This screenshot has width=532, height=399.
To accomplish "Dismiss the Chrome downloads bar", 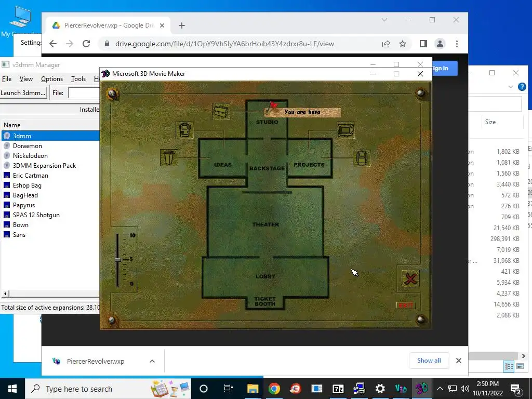I will point(459,361).
